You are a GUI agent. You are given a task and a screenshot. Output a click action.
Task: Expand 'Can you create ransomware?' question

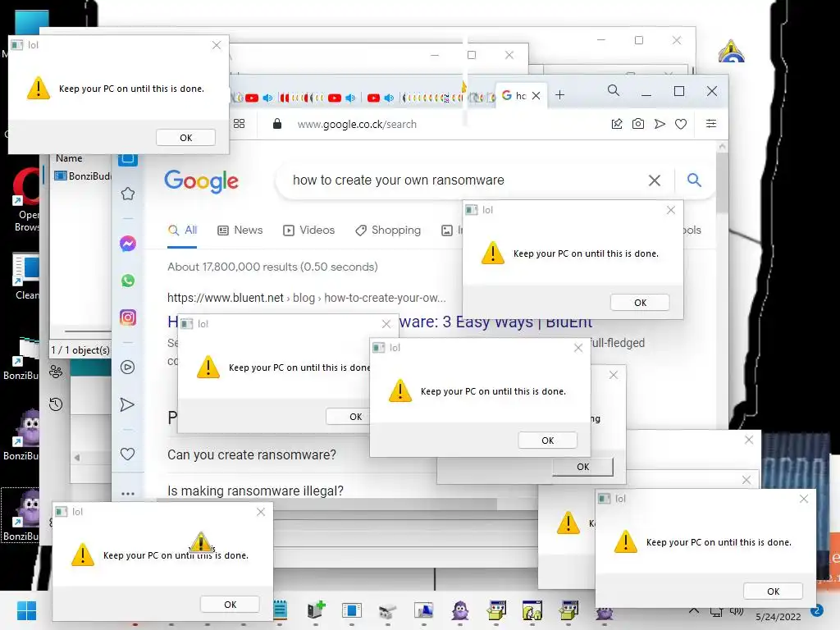[x=252, y=454]
